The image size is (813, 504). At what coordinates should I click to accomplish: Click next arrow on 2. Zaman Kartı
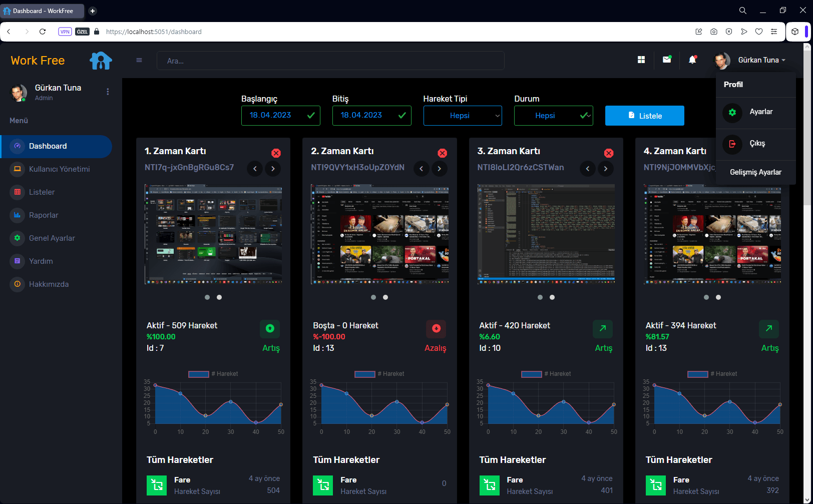[440, 169]
